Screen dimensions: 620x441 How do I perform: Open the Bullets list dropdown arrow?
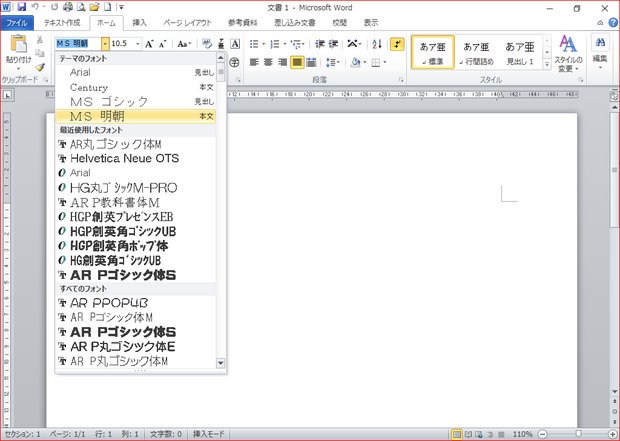click(264, 44)
